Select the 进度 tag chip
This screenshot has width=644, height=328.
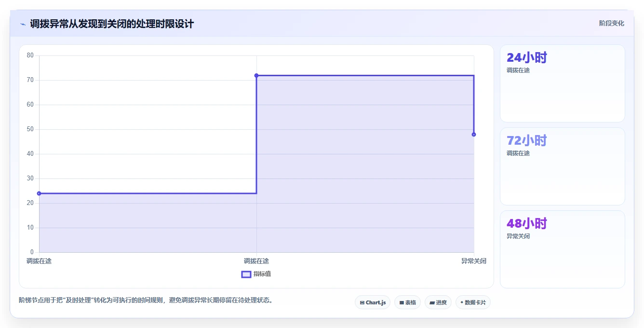pos(438,302)
